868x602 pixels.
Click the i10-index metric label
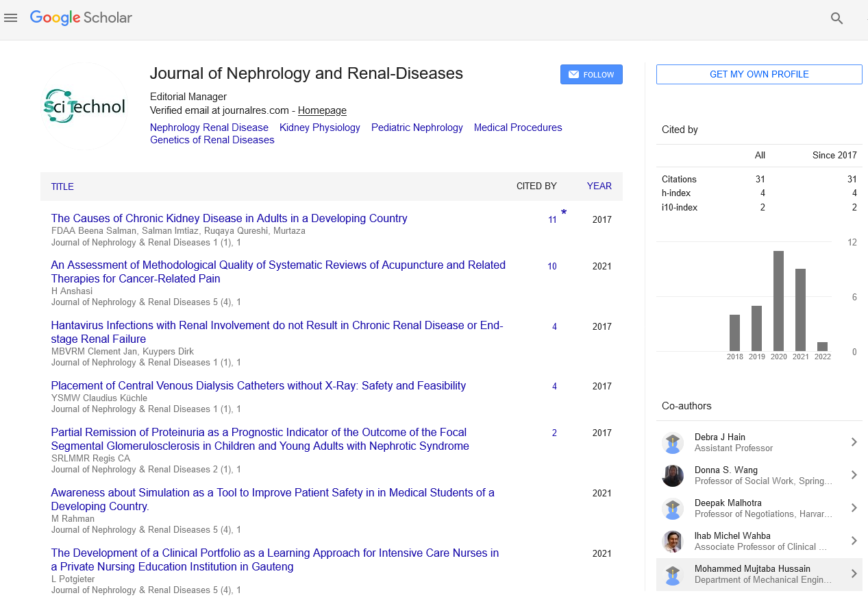point(680,207)
